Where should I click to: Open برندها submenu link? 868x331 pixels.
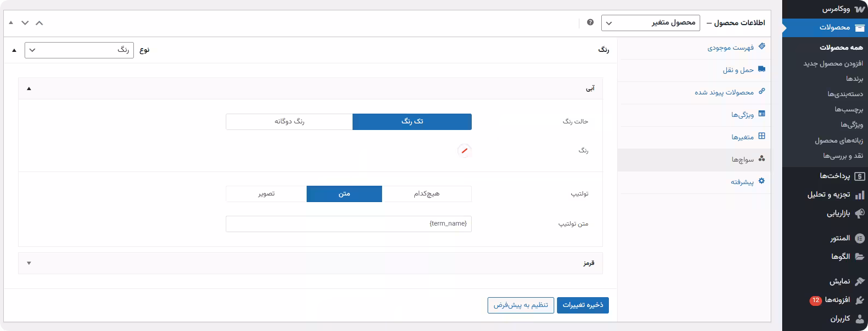854,79
